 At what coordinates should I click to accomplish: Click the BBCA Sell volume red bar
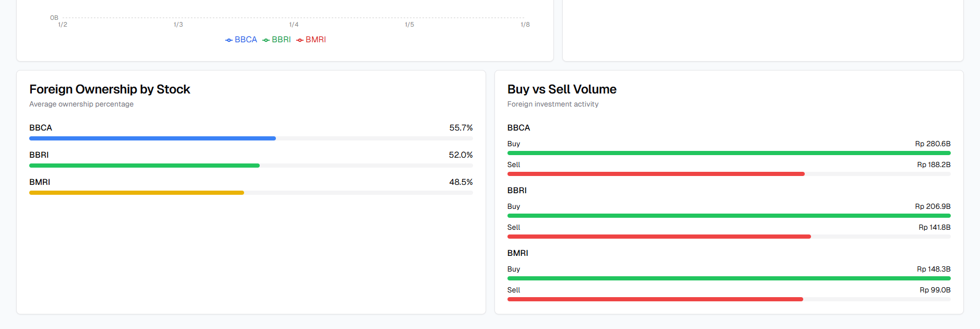656,174
